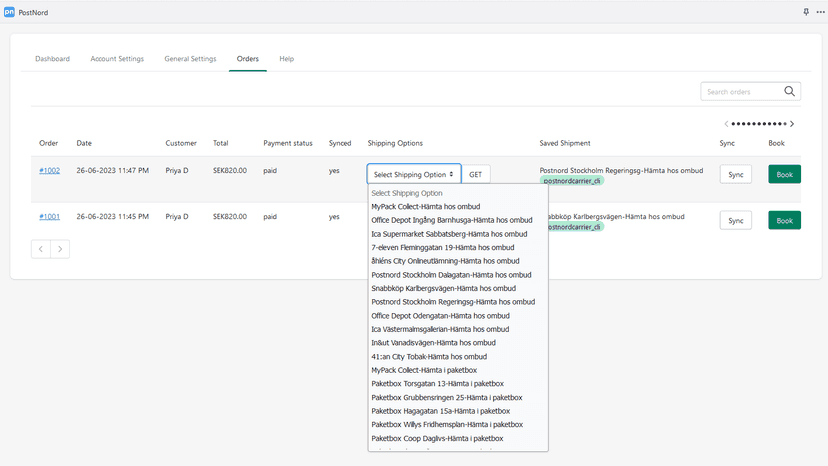Screen dimensions: 828x466
Task: Click the search magnifier icon
Action: 789,91
